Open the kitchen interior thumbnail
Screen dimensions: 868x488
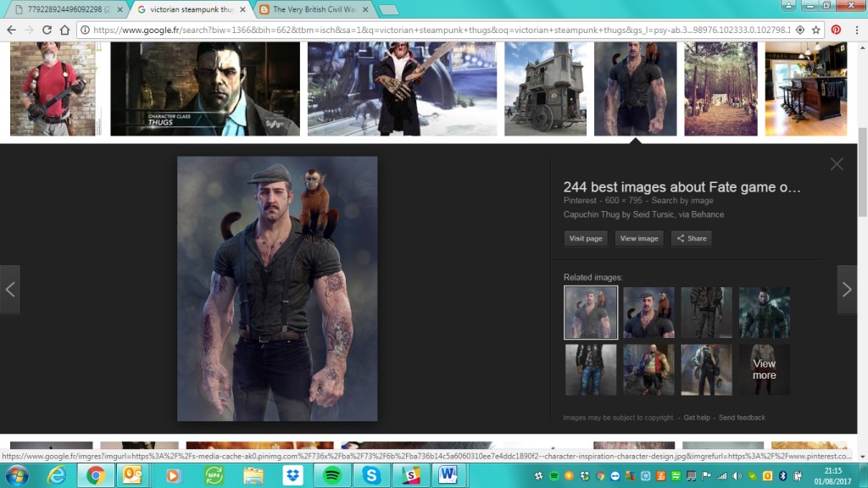pos(806,88)
